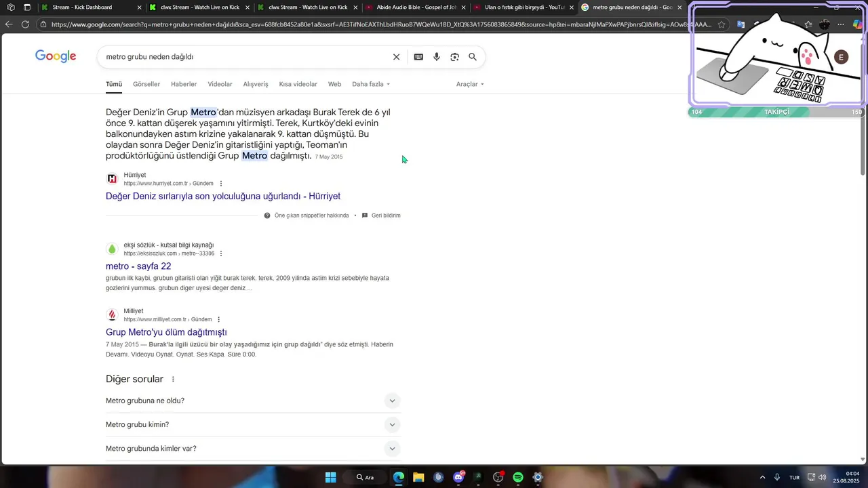Click the taskbar microphone icon
This screenshot has width=868, height=488.
point(777,477)
